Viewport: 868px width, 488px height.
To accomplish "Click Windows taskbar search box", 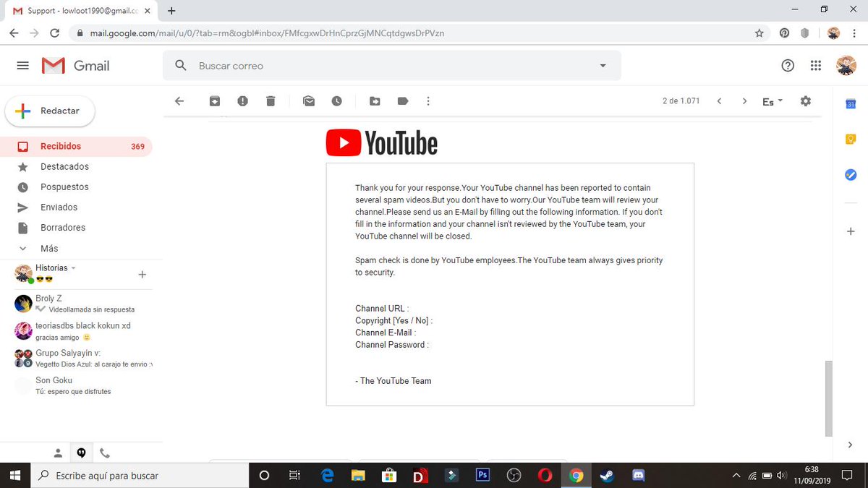I will [x=139, y=476].
